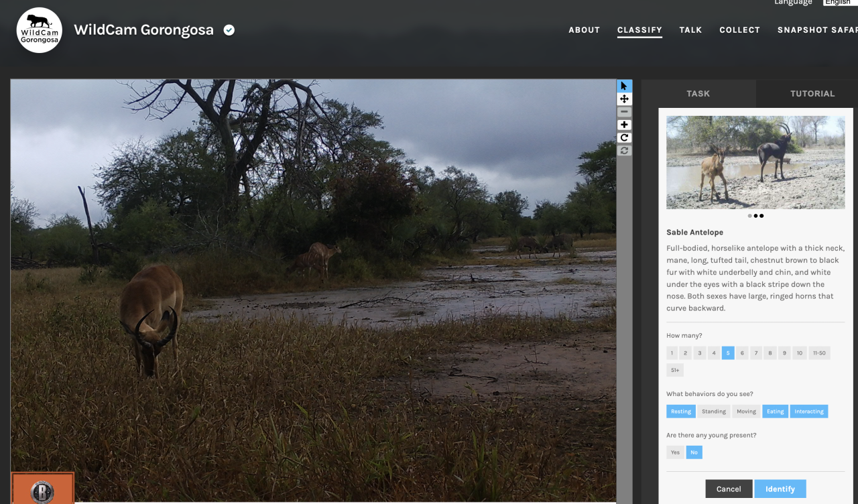
Task: Choose count 11-50 for How many
Action: click(819, 353)
